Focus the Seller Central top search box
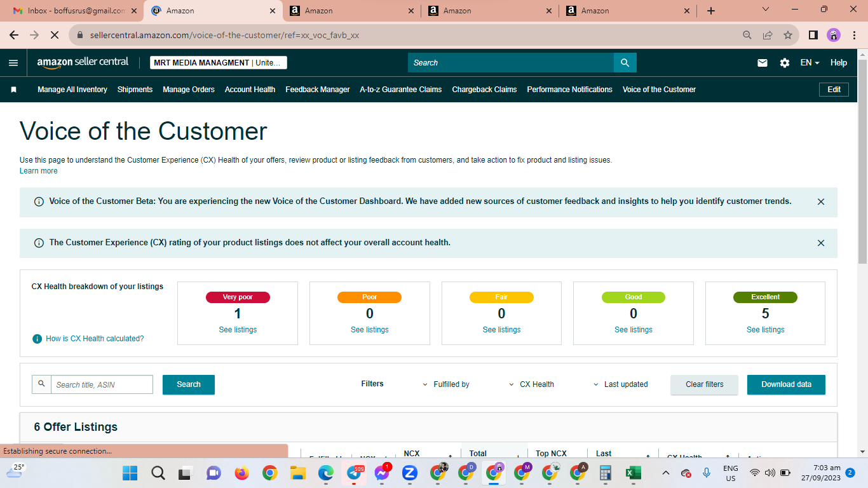This screenshot has height=488, width=868. point(511,63)
